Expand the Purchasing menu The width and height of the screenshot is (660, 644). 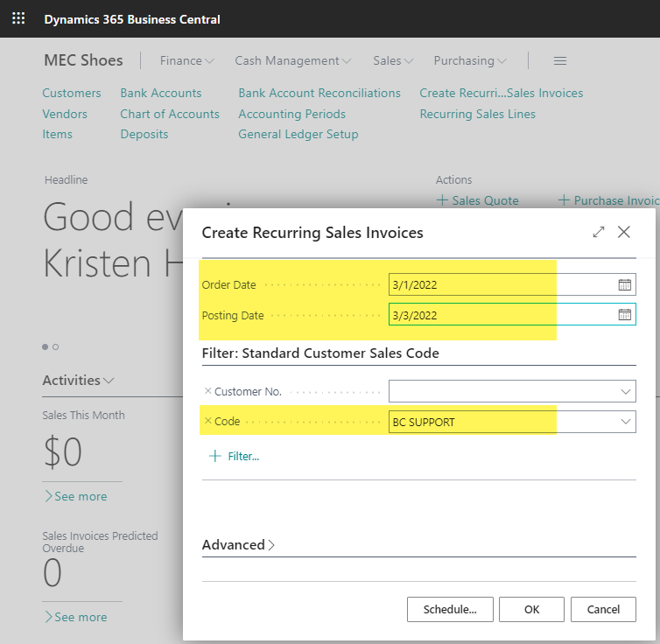[470, 60]
